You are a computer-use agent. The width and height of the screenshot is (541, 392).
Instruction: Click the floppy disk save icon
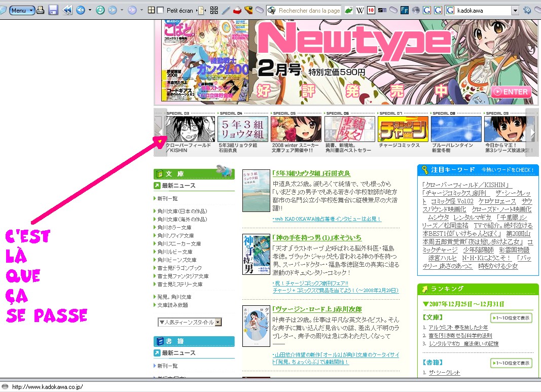[x=53, y=10]
